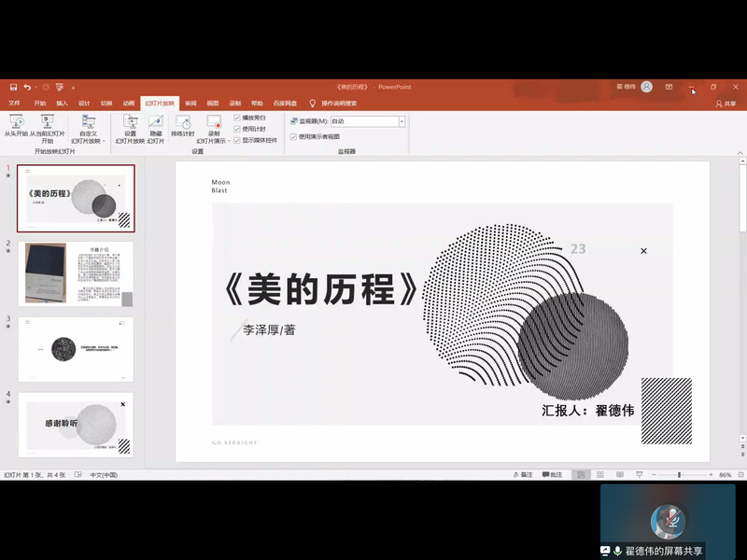This screenshot has height=560, width=747.
Task: Click 隐藏幻灯片 icon
Action: point(155,123)
